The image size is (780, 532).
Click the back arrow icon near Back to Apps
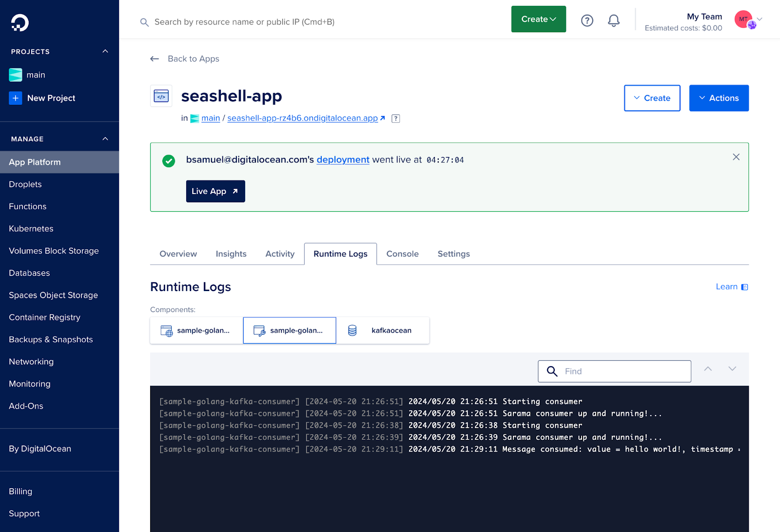[155, 59]
